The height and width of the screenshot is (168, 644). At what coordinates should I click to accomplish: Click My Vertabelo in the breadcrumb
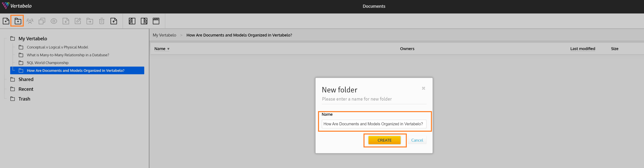(165, 35)
